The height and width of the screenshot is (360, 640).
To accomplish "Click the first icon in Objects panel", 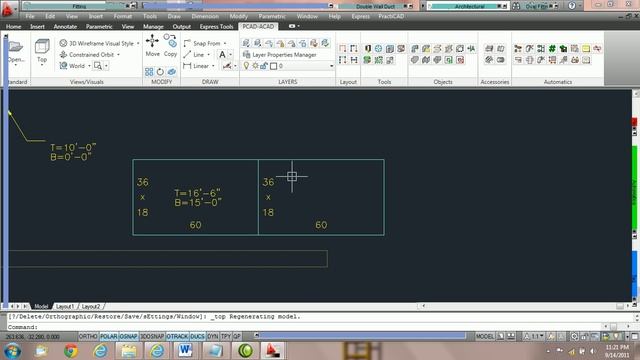I will click(x=415, y=49).
